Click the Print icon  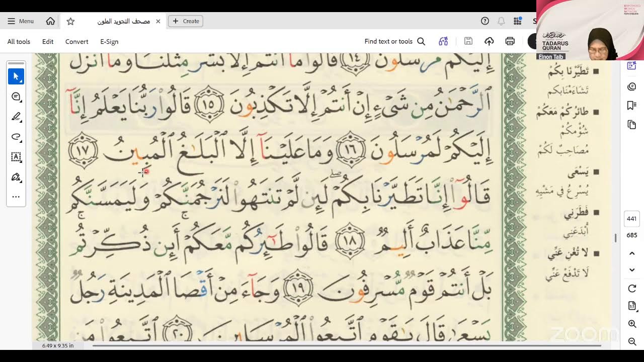(510, 42)
